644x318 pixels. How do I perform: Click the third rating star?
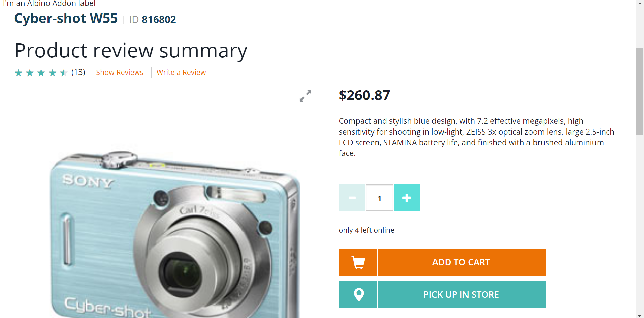(x=41, y=73)
